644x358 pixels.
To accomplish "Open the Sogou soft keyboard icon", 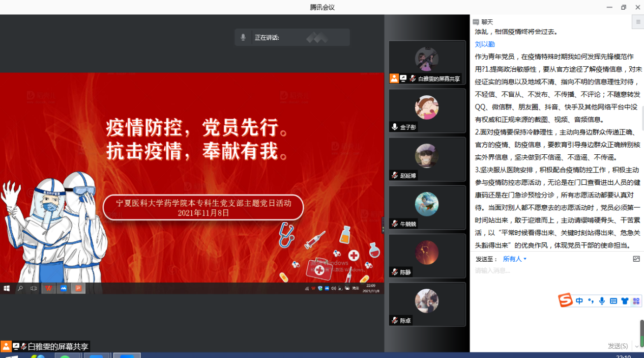I will [613, 301].
